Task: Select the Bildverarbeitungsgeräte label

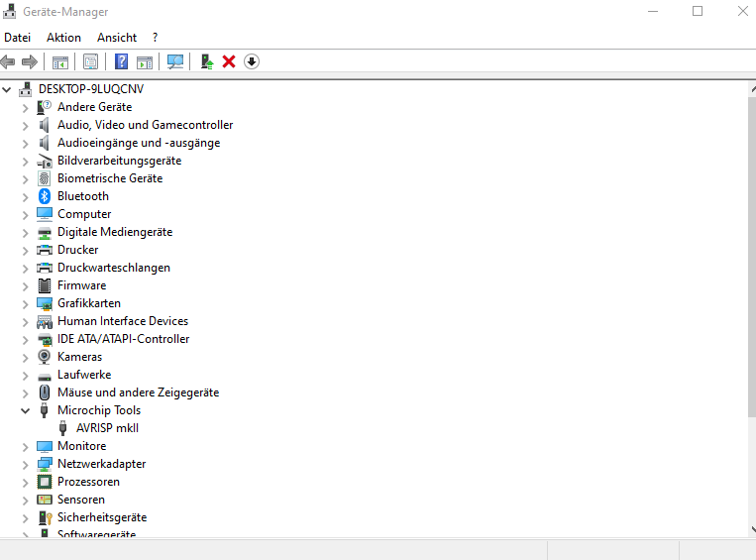Action: (x=120, y=161)
